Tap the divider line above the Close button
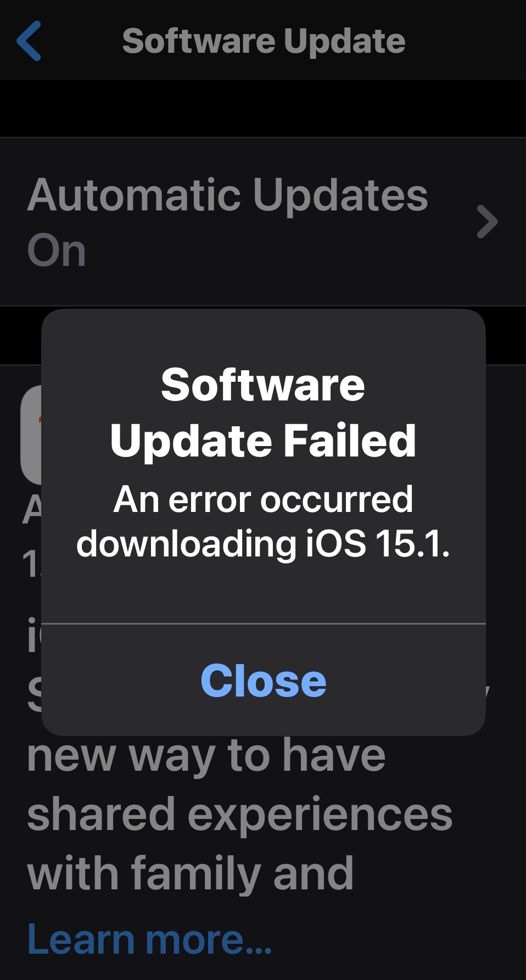The width and height of the screenshot is (526, 980). coord(264,624)
